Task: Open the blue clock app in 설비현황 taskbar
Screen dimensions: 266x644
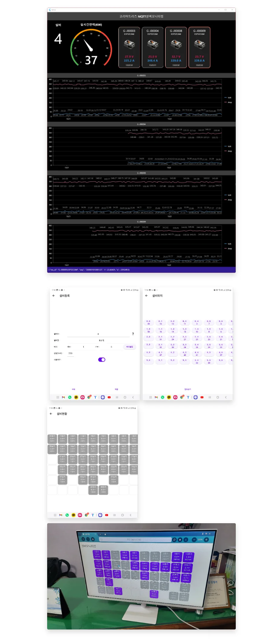Action: (100, 515)
